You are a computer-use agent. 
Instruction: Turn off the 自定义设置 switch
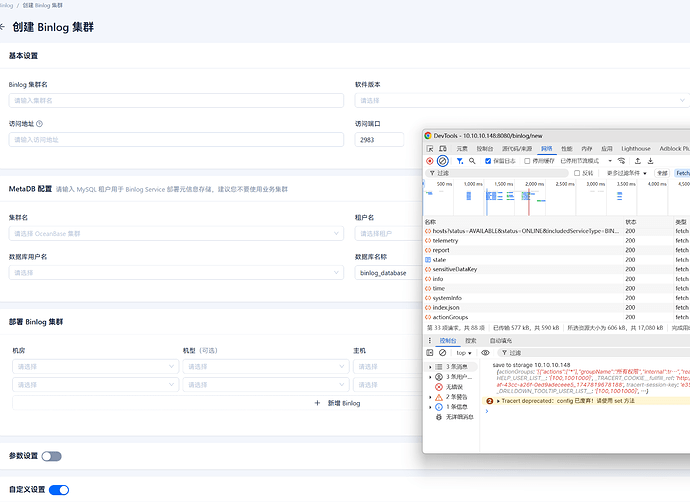tap(59, 490)
